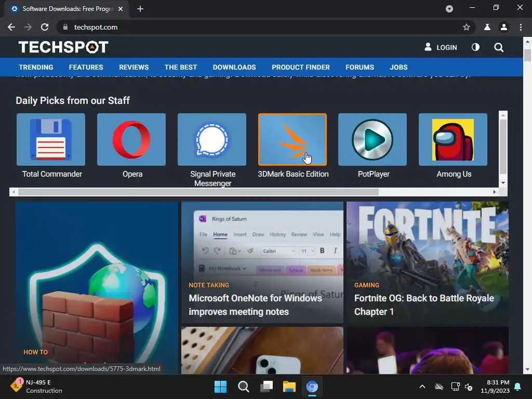This screenshot has height=399, width=532.
Task: Open the Opera browser icon
Action: 131,139
